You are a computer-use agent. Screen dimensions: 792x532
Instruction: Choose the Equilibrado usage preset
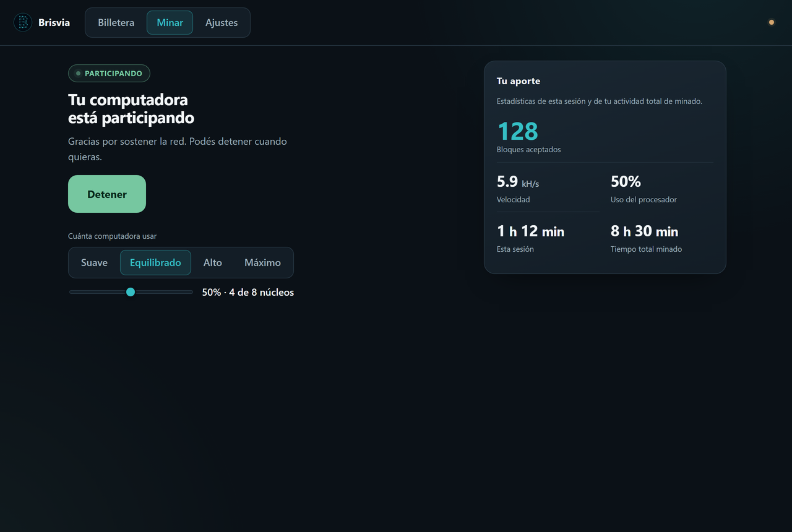(x=155, y=262)
